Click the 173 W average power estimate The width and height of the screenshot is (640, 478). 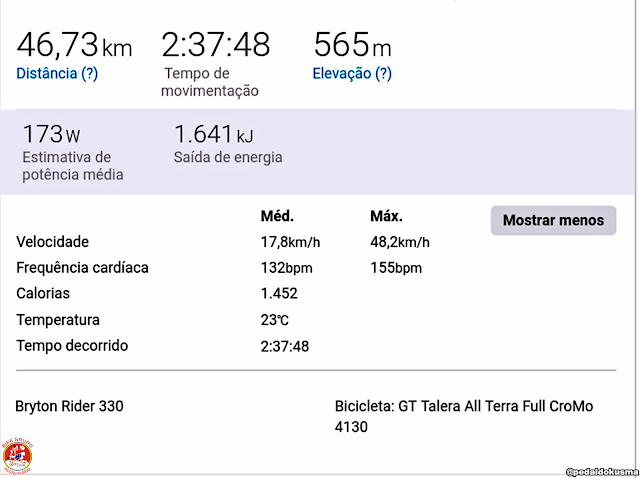pyautogui.click(x=51, y=134)
